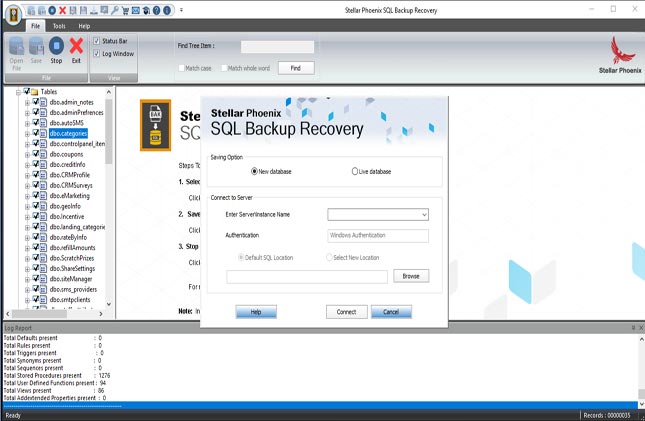The width and height of the screenshot is (645, 421).
Task: Uncheck the dbo.creditInfo table checkbox
Action: tap(36, 164)
